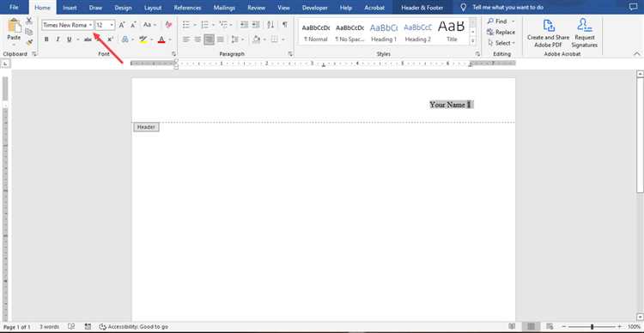The height and width of the screenshot is (333, 644).
Task: Sort text with the A-Z sort icon
Action: pyautogui.click(x=270, y=25)
